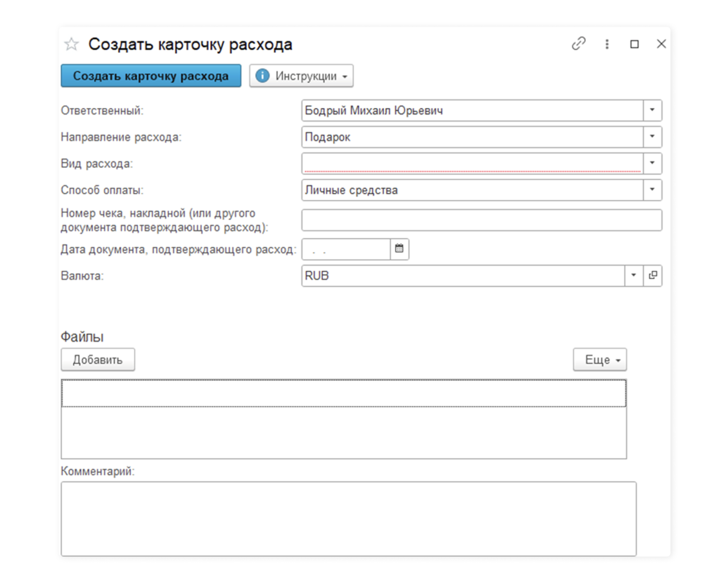
Task: Click into the document date field
Action: [346, 249]
